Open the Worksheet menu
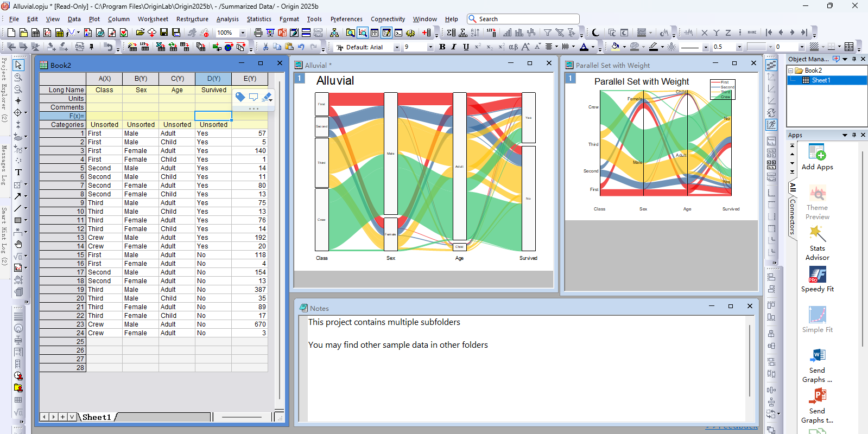This screenshot has height=434, width=868. click(153, 19)
